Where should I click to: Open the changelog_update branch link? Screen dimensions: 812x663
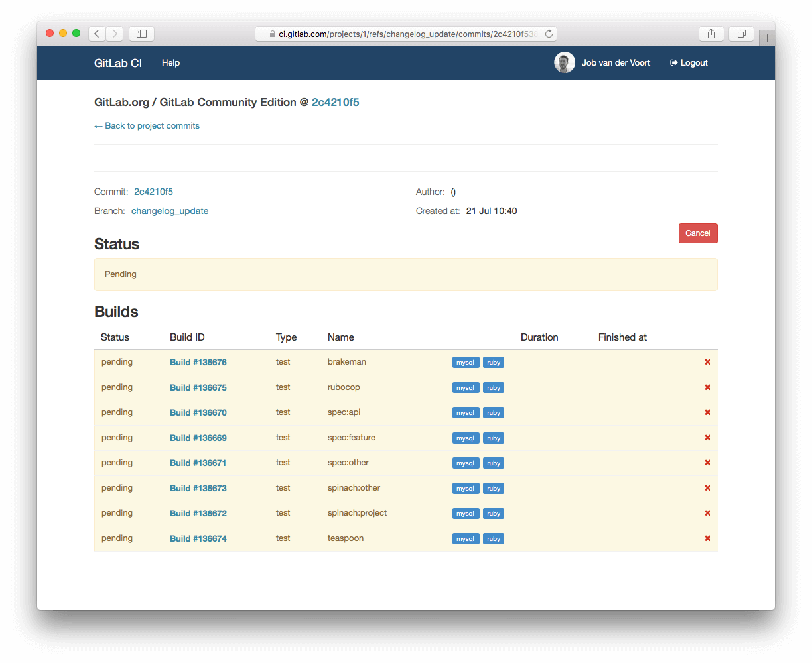(170, 211)
